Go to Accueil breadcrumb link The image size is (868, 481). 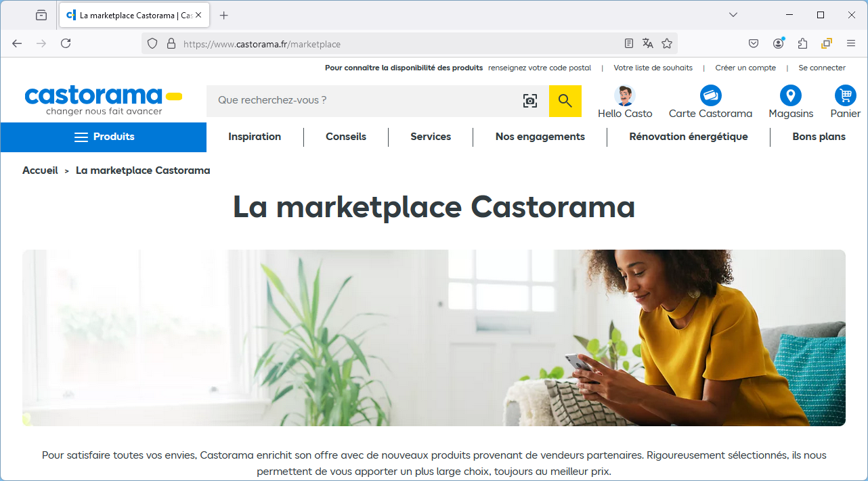[40, 170]
